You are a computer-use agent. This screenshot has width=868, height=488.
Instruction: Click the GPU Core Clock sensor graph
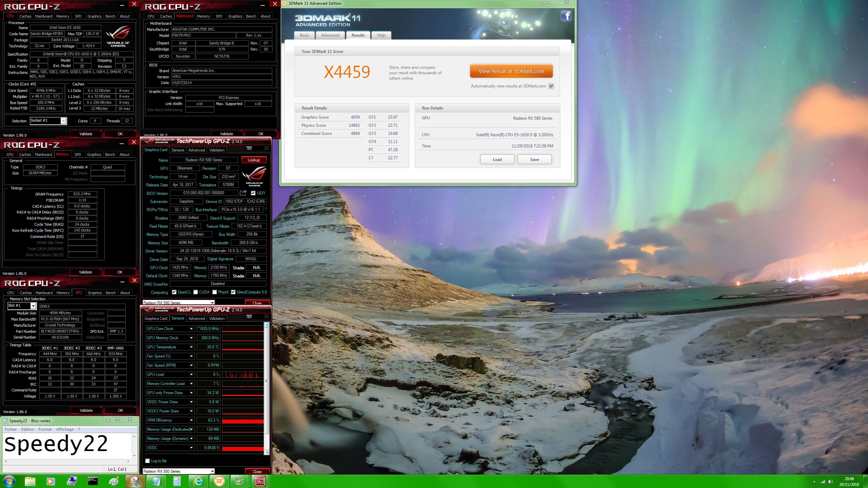(x=243, y=329)
